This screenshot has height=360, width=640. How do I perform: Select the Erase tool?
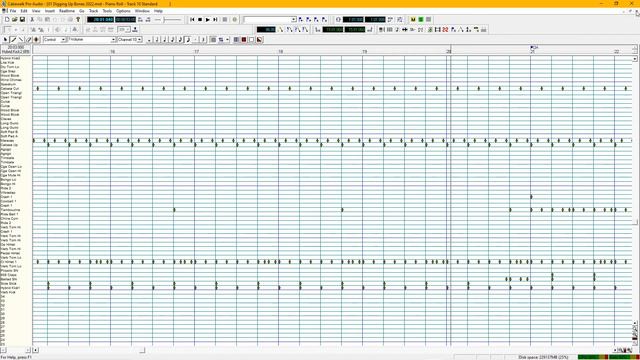tap(29, 40)
